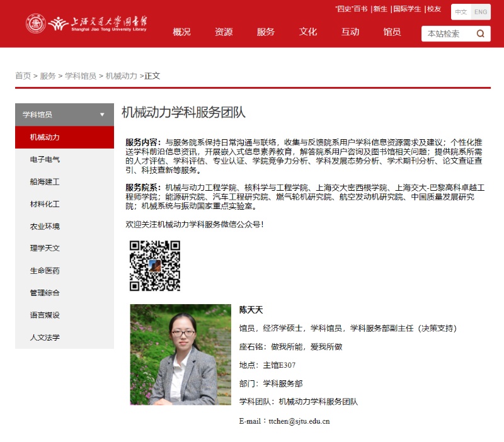Open the 国际学生 top link
Screen dimensions: 504x442
point(407,9)
